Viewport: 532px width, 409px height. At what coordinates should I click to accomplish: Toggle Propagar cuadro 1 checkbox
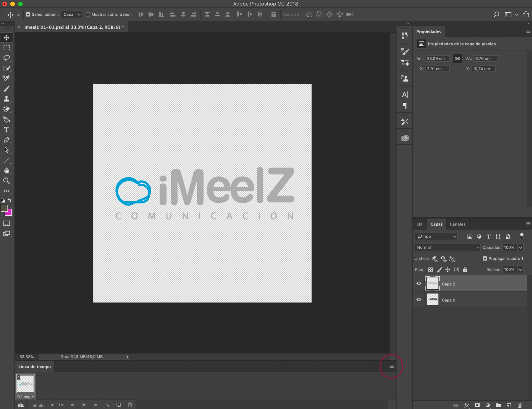pos(485,259)
